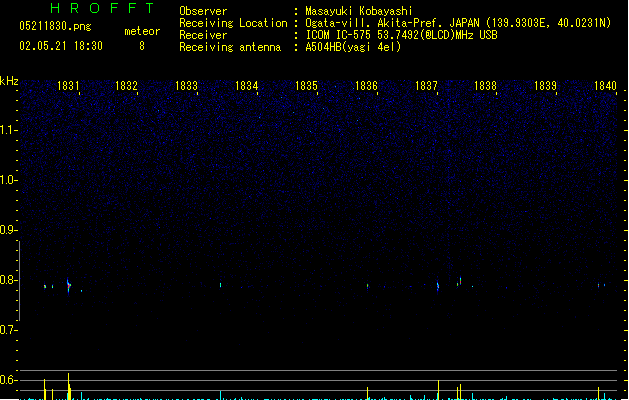Select ICOM IC-575 53.7492 MHz USB text
This screenshot has height=400, width=629.
402,35
